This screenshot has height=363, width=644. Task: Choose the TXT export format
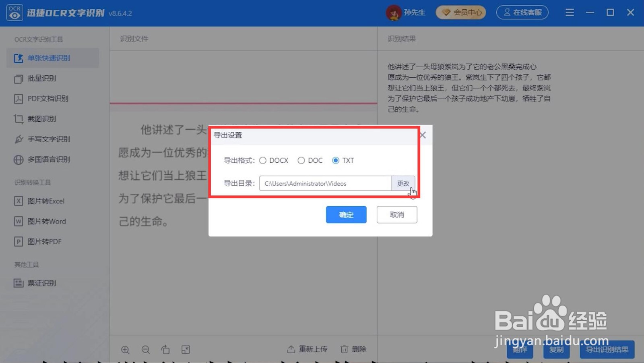(x=336, y=160)
